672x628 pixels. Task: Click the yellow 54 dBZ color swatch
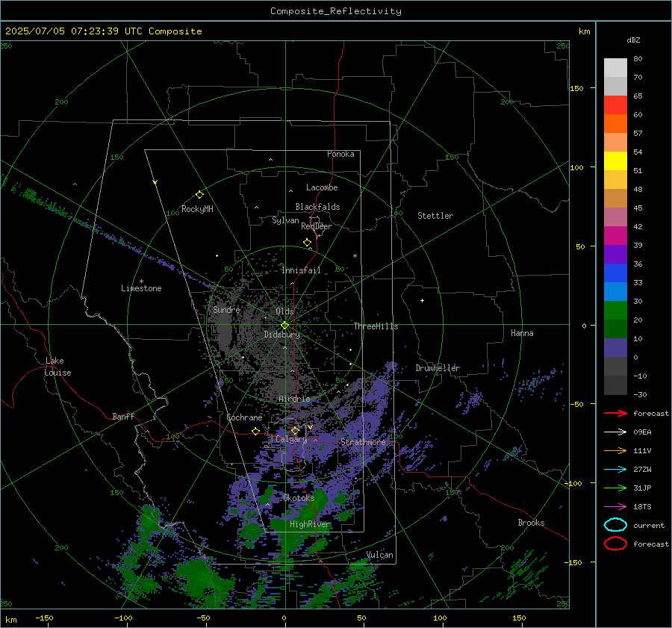coord(615,161)
